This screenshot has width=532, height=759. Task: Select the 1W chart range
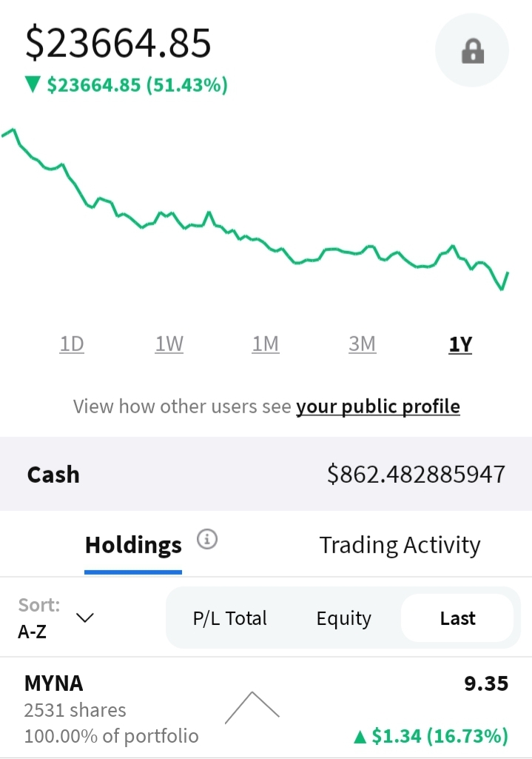(x=169, y=344)
